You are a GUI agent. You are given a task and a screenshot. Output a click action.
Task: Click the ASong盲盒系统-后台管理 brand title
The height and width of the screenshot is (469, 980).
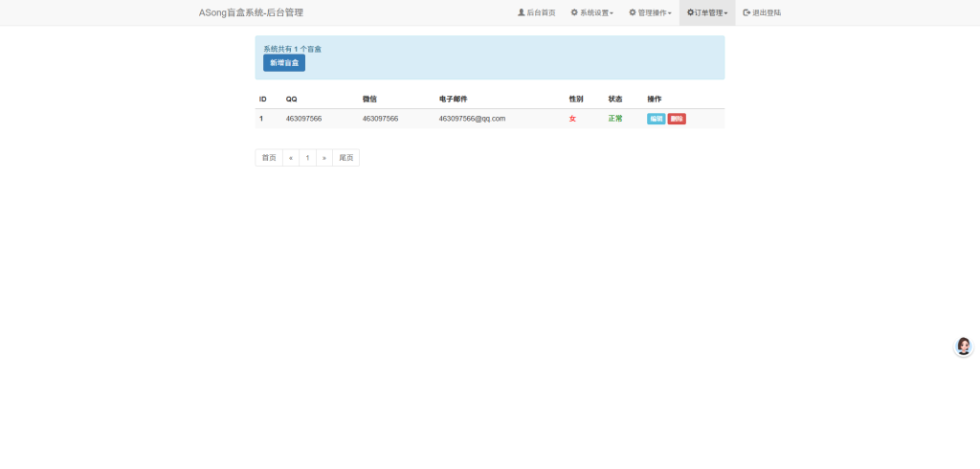click(252, 12)
